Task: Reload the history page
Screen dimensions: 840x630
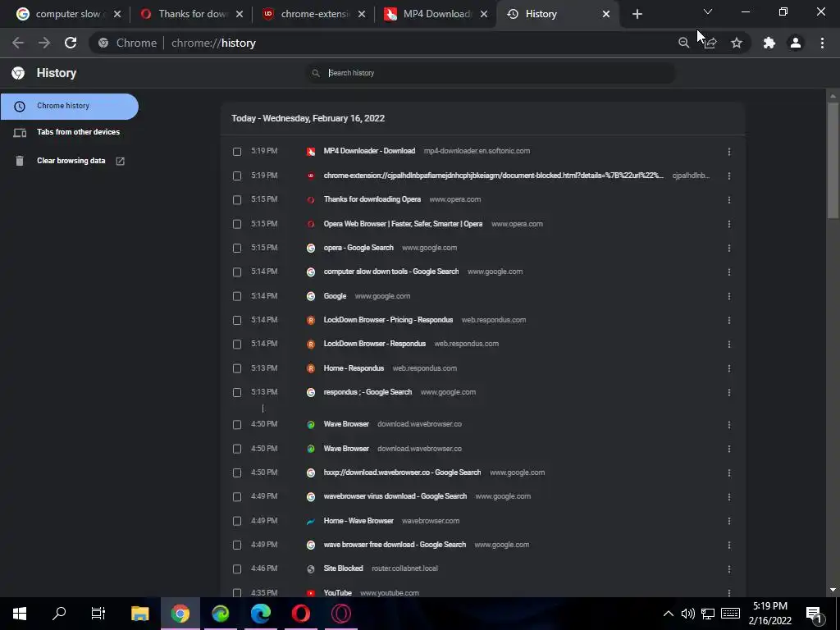Action: [71, 43]
